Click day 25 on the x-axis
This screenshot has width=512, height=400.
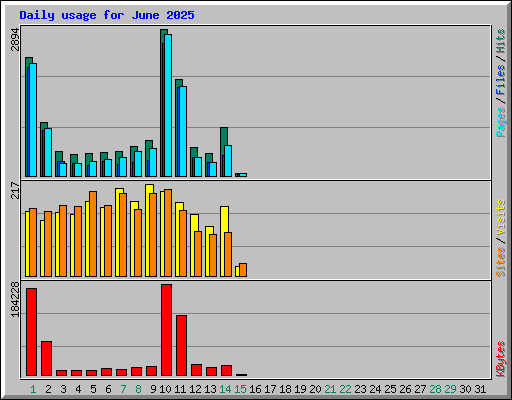(390, 389)
